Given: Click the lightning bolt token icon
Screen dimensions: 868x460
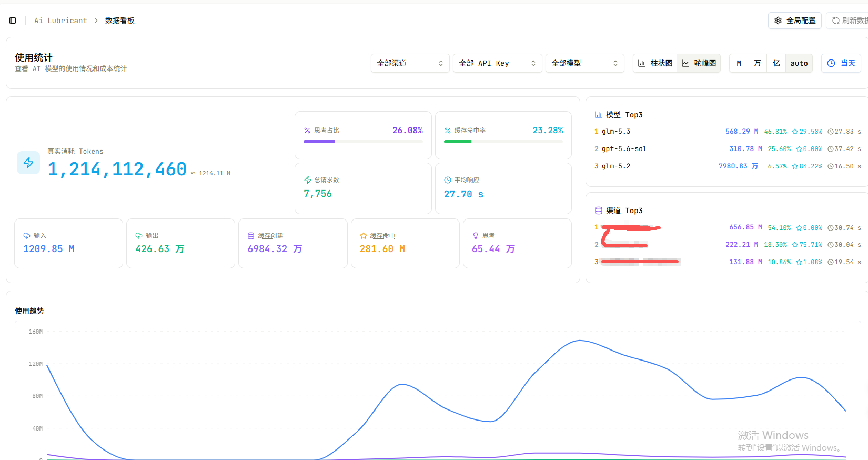Looking at the screenshot, I should [28, 163].
